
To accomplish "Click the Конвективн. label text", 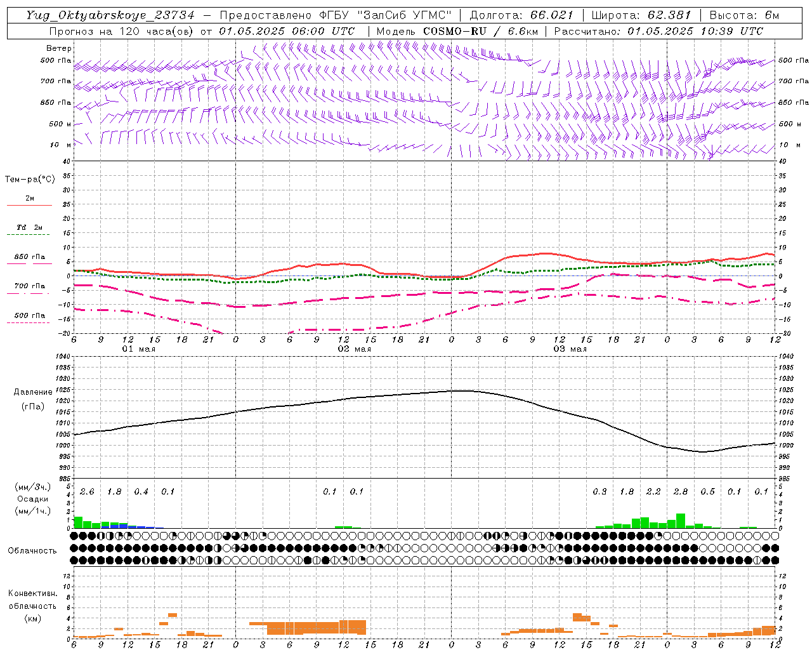I will 32,594.
